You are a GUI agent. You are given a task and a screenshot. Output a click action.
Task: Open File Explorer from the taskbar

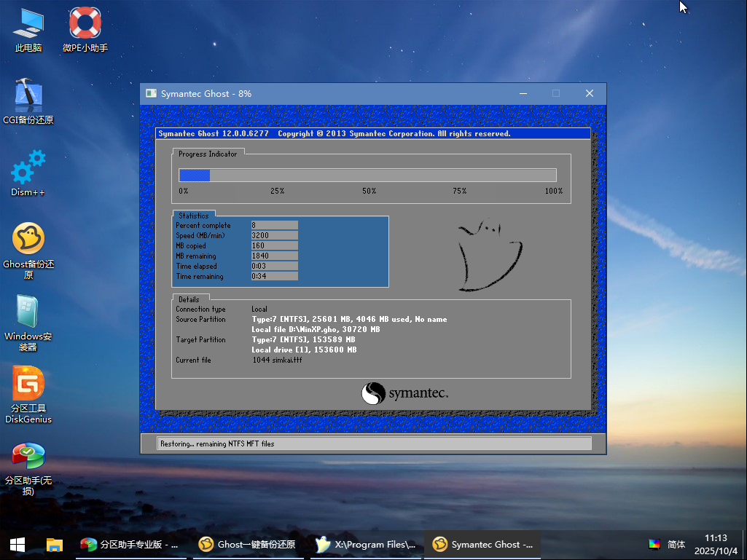55,544
